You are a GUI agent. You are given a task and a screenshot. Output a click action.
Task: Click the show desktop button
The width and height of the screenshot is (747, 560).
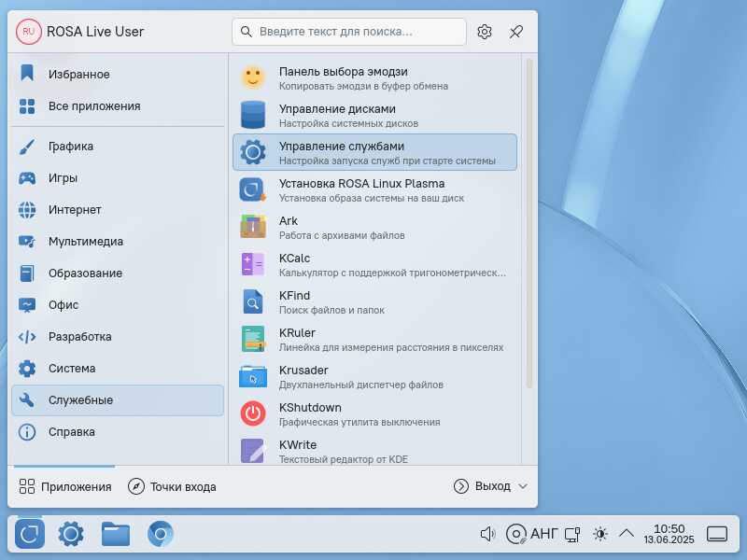coord(717,534)
